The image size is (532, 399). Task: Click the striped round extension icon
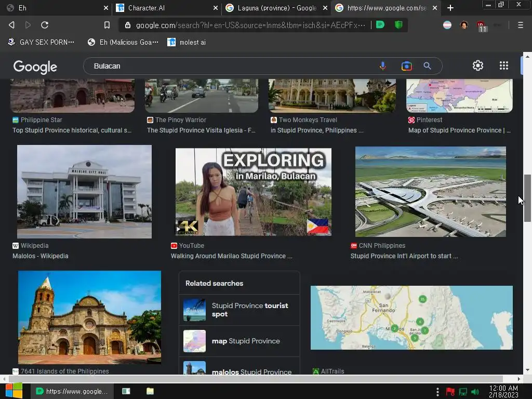[447, 25]
